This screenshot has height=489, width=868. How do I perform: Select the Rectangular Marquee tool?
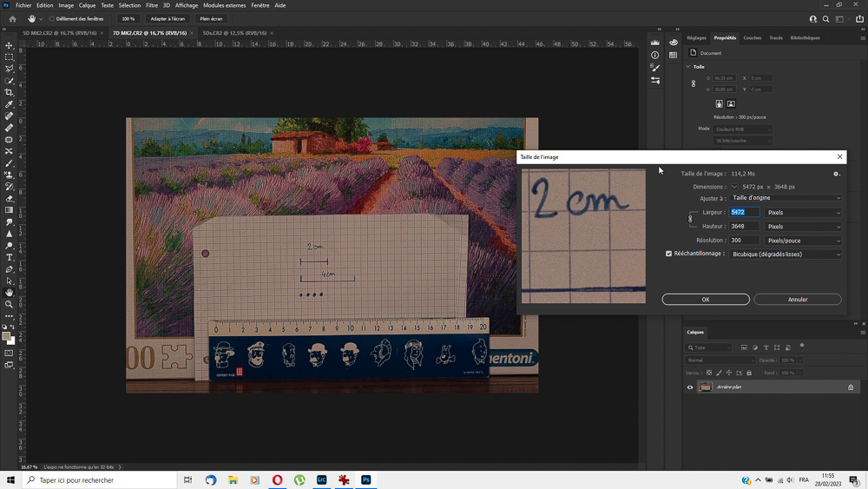(x=9, y=57)
